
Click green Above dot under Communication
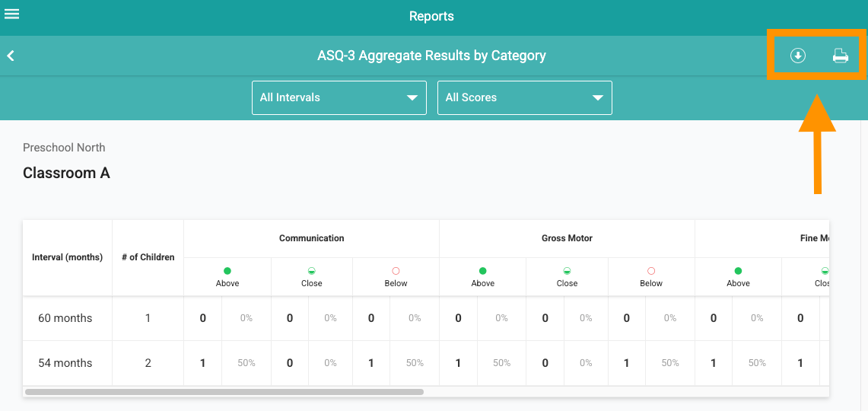point(227,271)
